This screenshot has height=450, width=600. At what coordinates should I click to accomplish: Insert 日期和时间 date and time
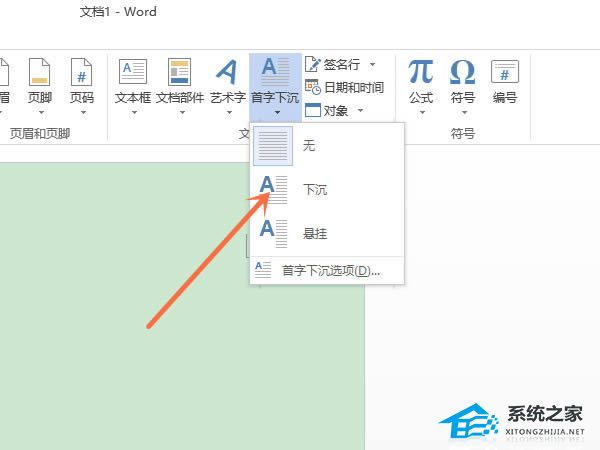coord(344,87)
